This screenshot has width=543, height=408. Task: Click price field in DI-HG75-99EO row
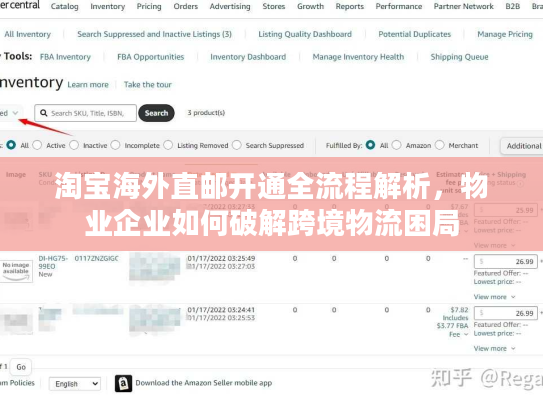pos(506,261)
